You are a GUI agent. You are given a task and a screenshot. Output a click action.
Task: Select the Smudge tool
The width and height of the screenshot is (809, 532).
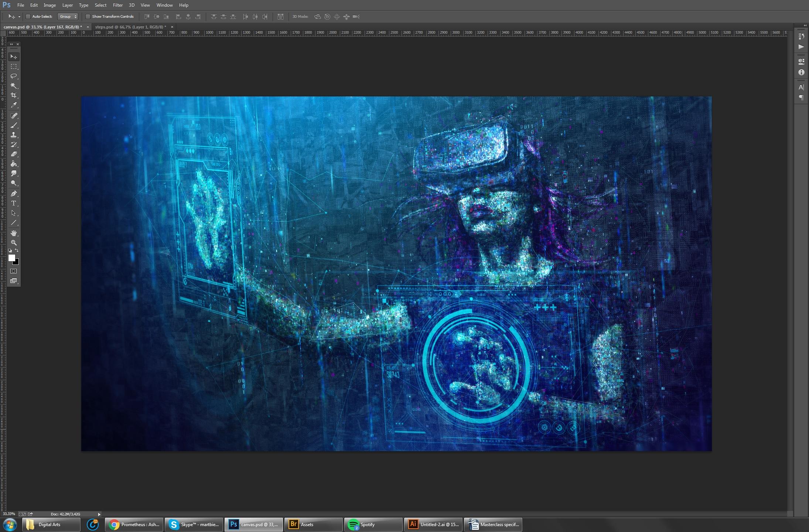pos(14,173)
